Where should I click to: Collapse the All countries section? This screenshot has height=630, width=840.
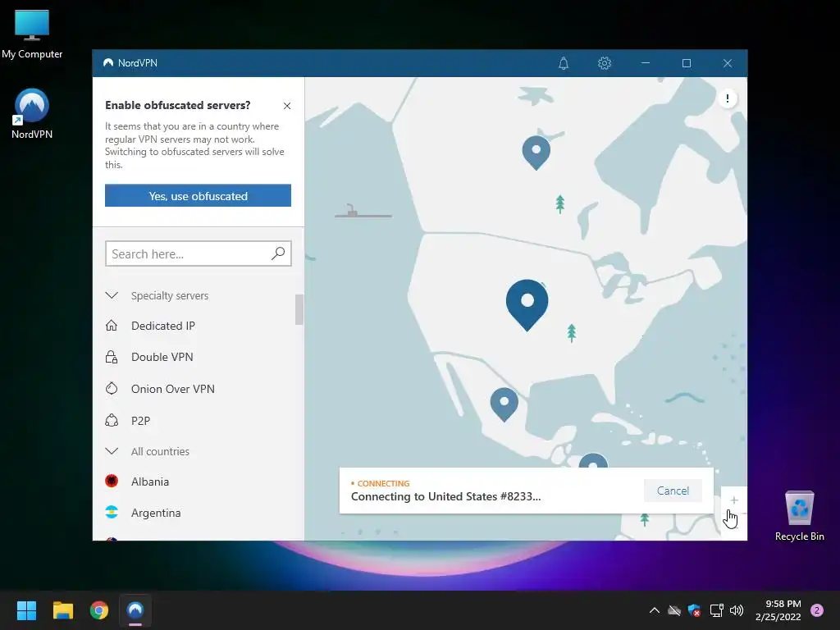(x=112, y=451)
